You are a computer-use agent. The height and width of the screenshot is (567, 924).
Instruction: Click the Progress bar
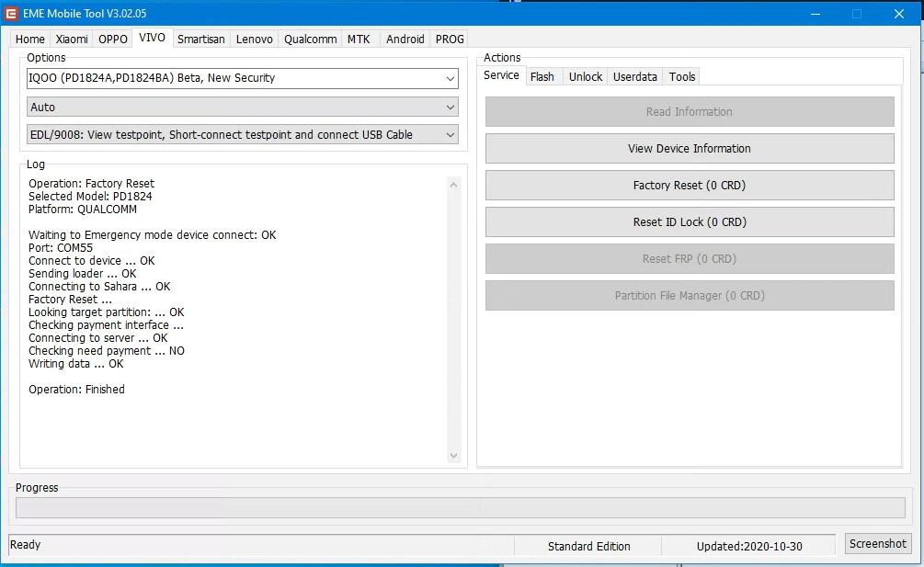[x=461, y=507]
